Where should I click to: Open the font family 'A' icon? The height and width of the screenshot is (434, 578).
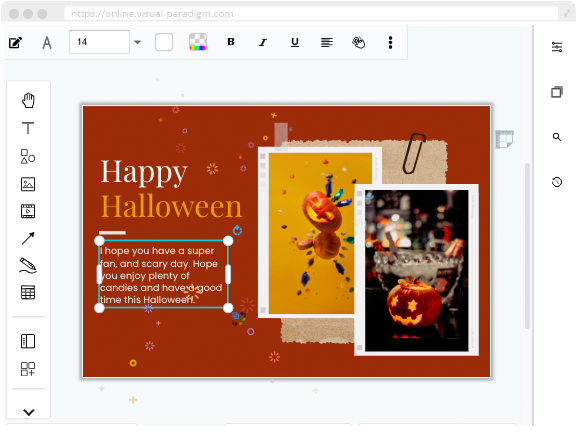(x=47, y=43)
